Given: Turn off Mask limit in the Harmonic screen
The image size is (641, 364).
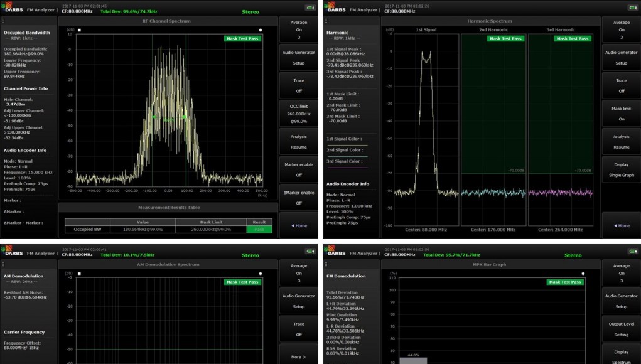Looking at the screenshot, I should [x=621, y=113].
